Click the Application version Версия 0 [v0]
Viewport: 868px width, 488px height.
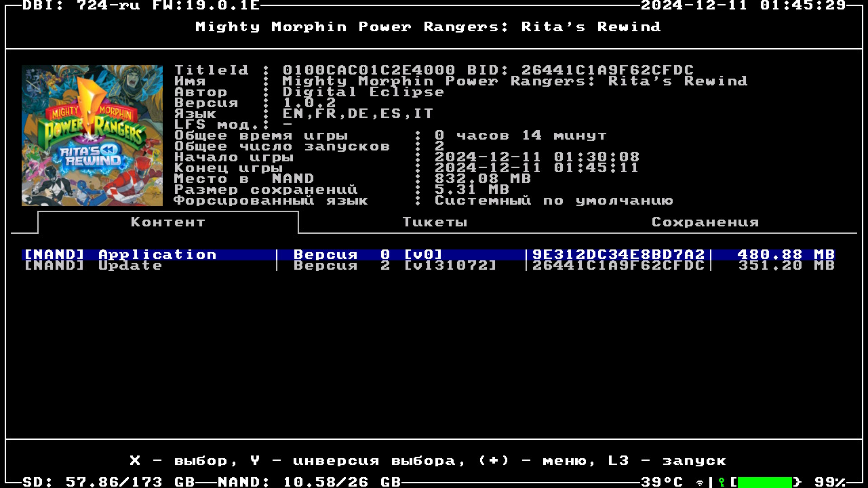368,255
